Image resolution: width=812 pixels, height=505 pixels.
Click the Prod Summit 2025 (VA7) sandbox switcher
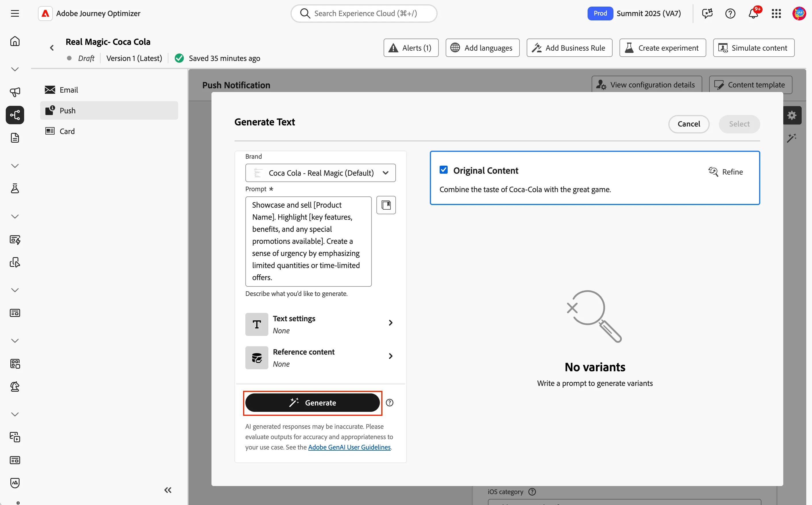[634, 13]
